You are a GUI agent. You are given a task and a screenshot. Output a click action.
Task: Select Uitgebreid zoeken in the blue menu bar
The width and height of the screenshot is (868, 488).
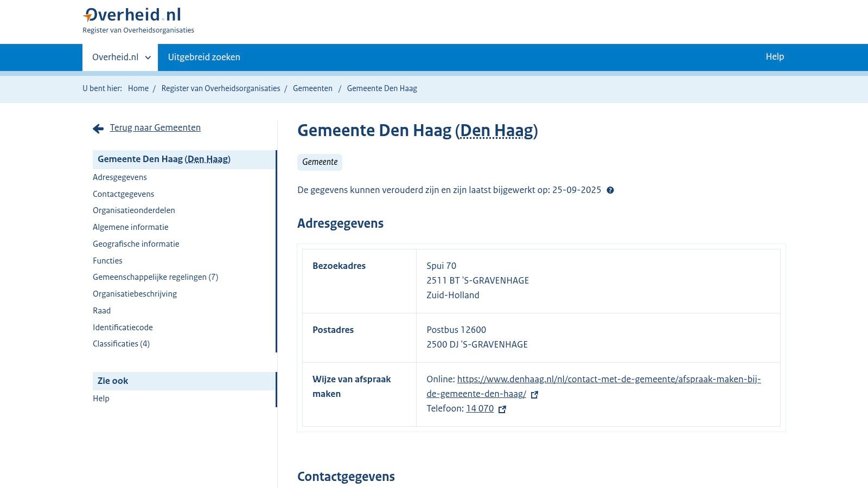[x=204, y=57]
